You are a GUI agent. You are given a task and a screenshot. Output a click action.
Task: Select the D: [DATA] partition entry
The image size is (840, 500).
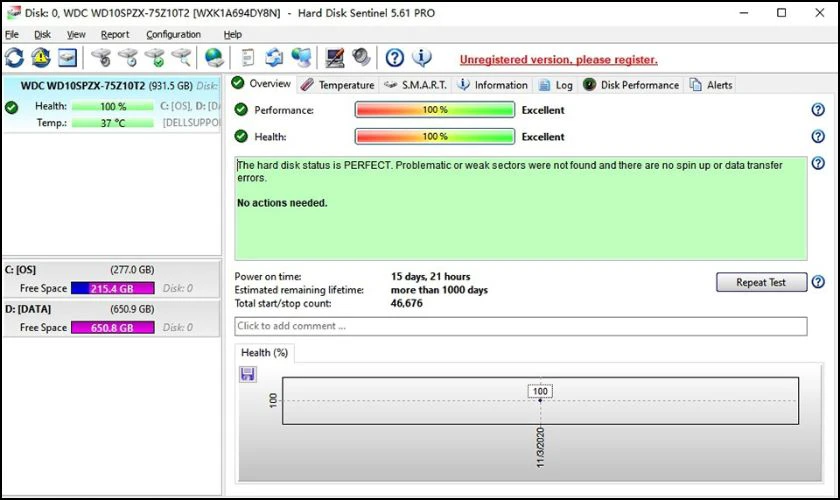(x=111, y=318)
